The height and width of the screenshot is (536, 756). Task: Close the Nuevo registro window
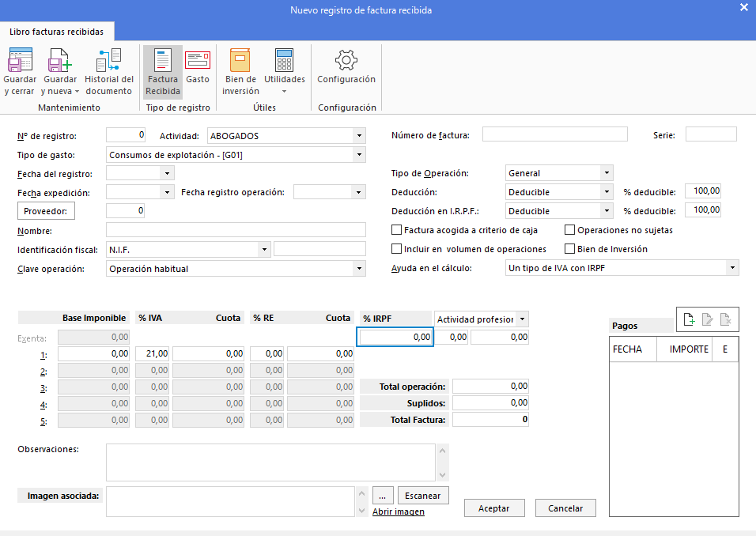pyautogui.click(x=744, y=7)
